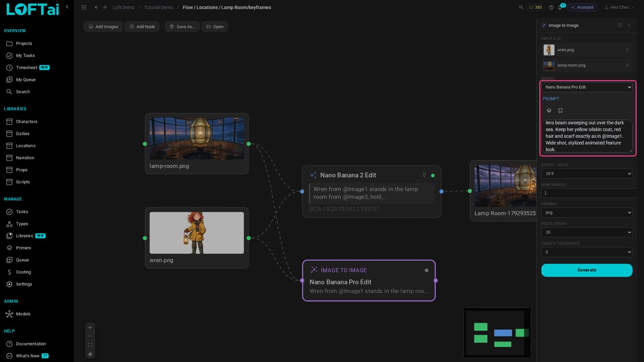
Task: Pin the lamp-room.png input
Action: pos(627,65)
